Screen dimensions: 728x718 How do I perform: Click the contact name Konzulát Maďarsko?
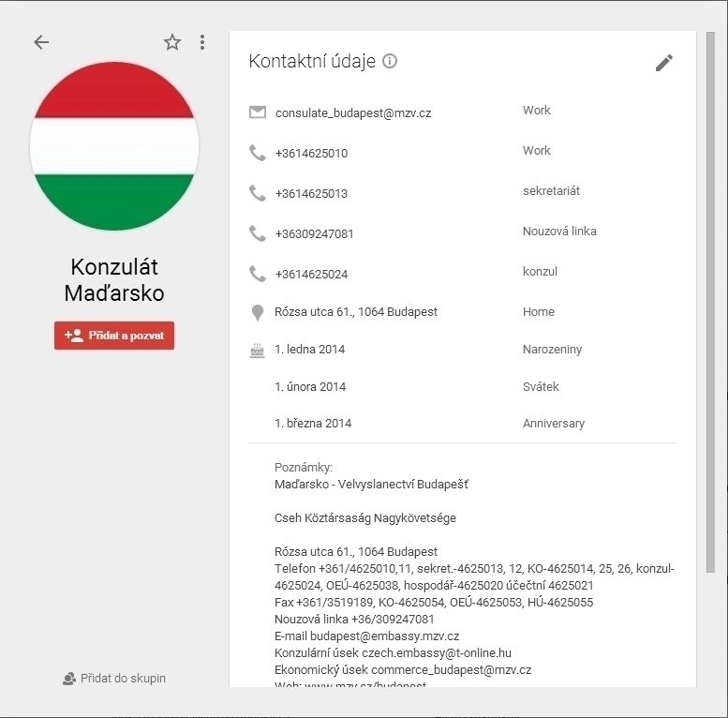114,280
